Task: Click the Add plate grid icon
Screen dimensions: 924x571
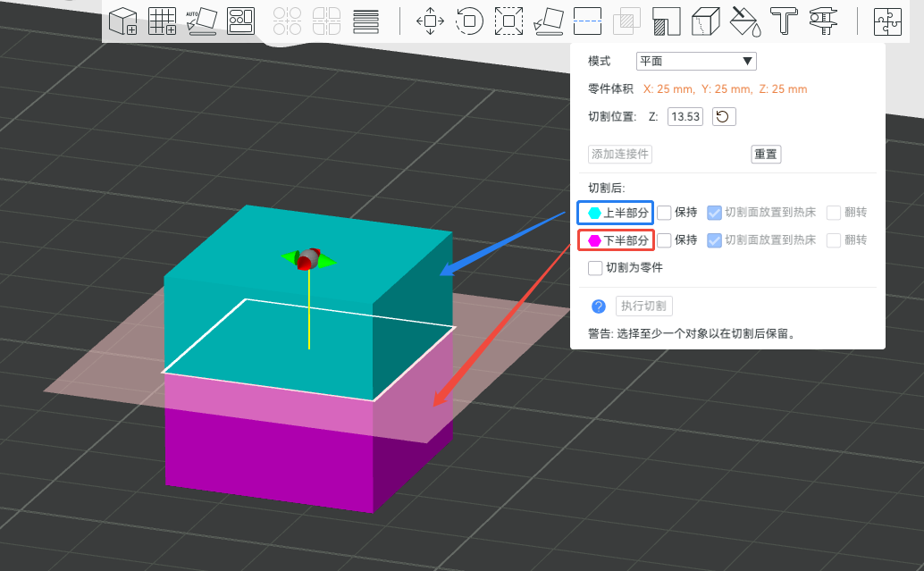Action: coord(162,21)
